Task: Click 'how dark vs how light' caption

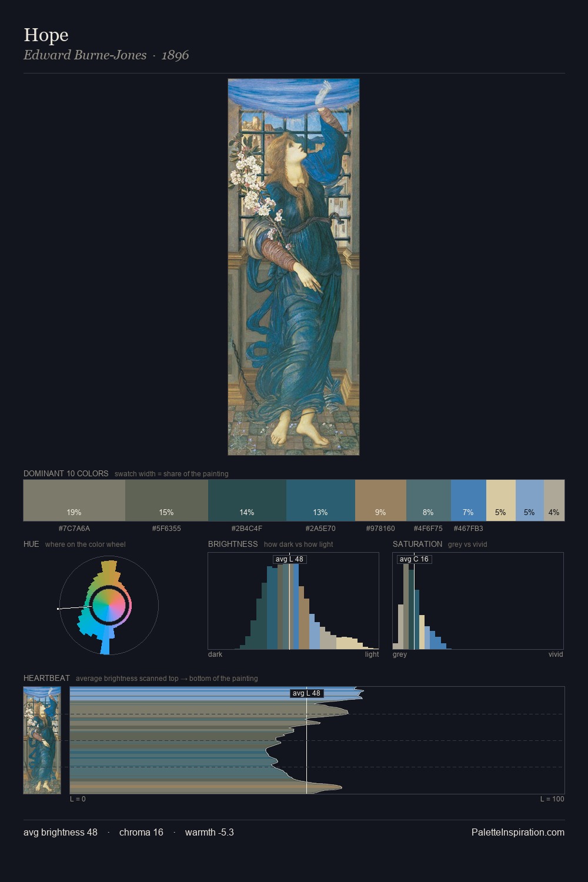Action: pos(298,544)
